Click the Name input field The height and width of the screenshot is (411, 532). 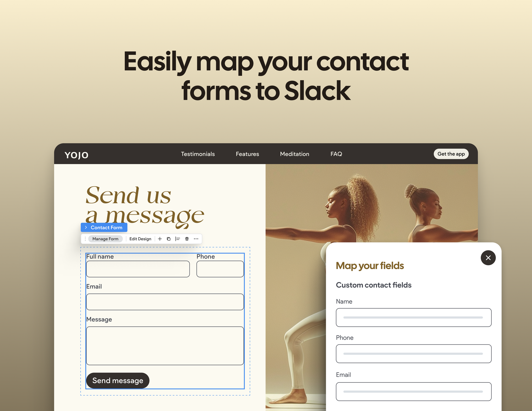click(413, 318)
